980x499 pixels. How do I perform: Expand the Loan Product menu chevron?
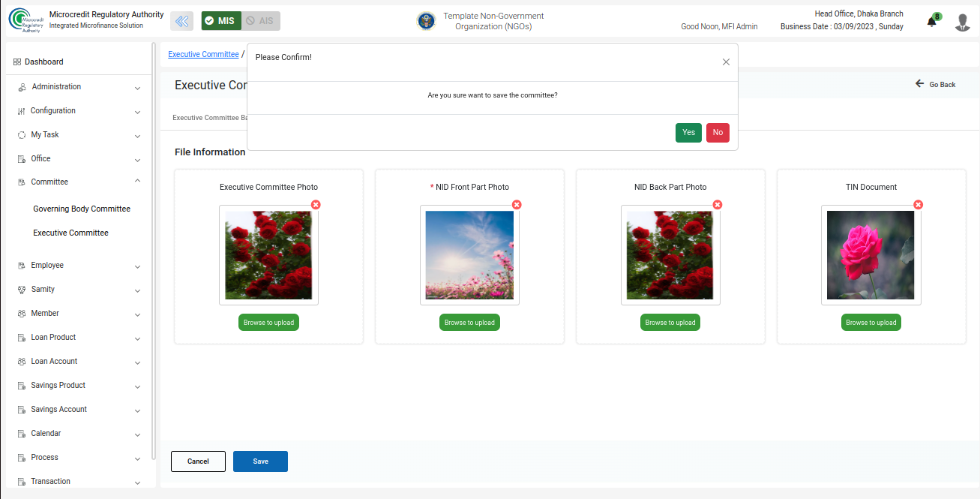pos(137,338)
